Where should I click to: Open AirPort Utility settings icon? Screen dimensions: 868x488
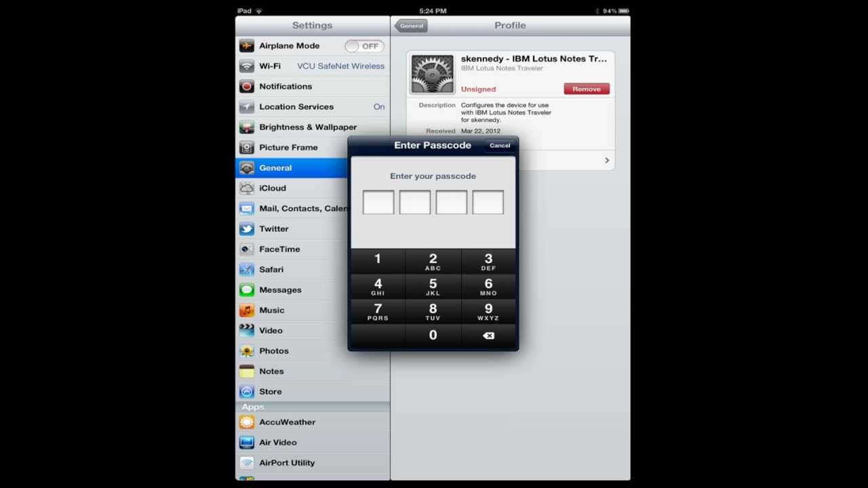247,463
